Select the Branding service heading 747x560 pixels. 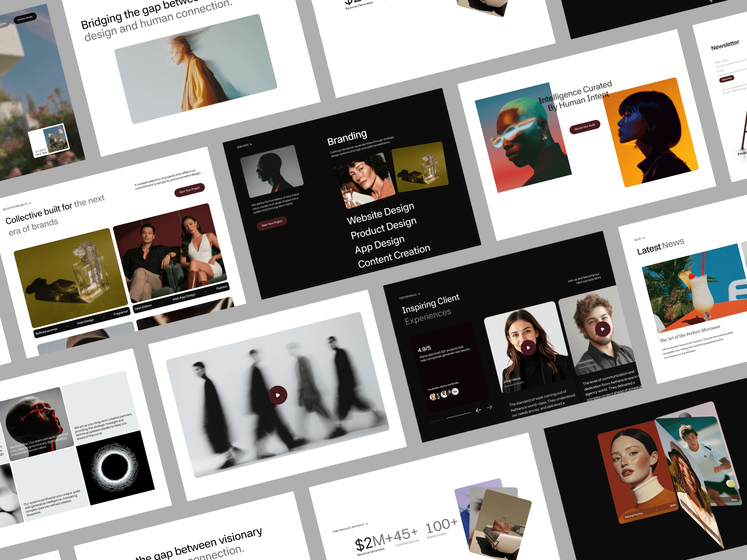pyautogui.click(x=347, y=138)
